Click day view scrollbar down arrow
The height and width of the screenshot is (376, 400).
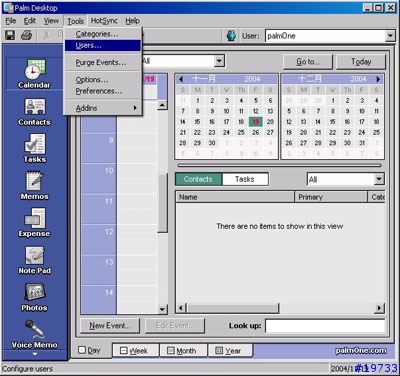[162, 309]
